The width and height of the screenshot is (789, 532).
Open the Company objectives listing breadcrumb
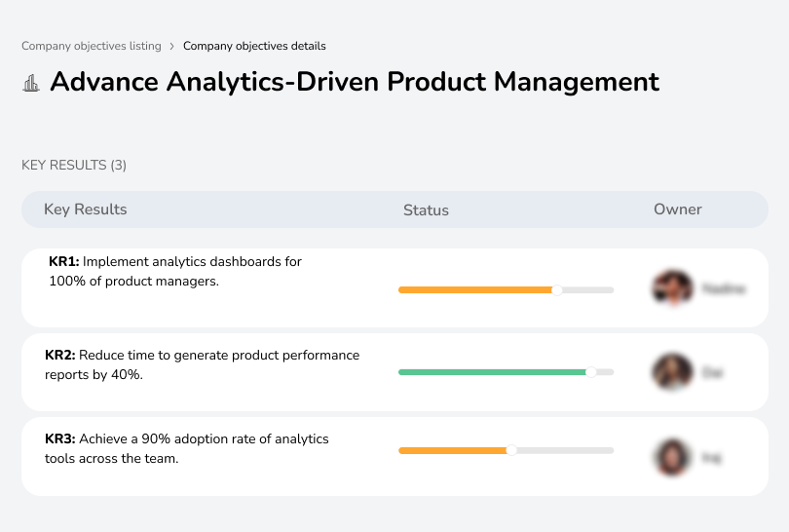tap(92, 46)
